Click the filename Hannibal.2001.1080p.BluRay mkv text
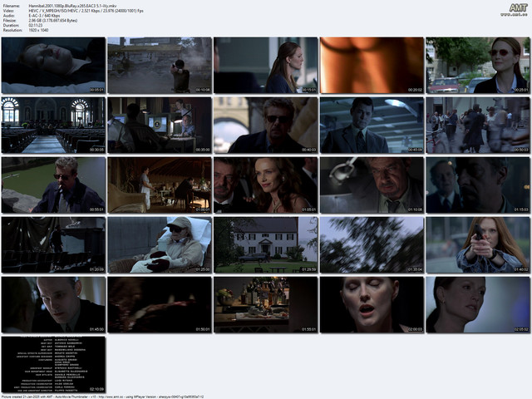Viewport: 532px width, 399px height. click(72, 6)
